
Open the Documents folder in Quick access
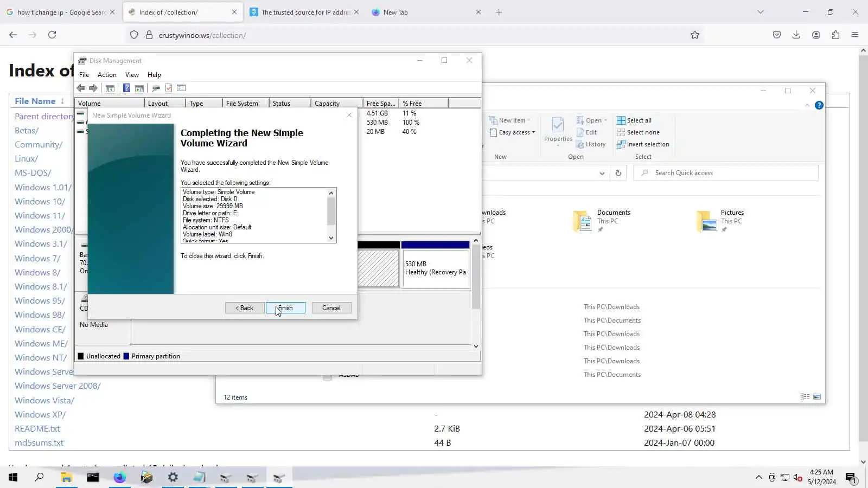tap(602, 220)
